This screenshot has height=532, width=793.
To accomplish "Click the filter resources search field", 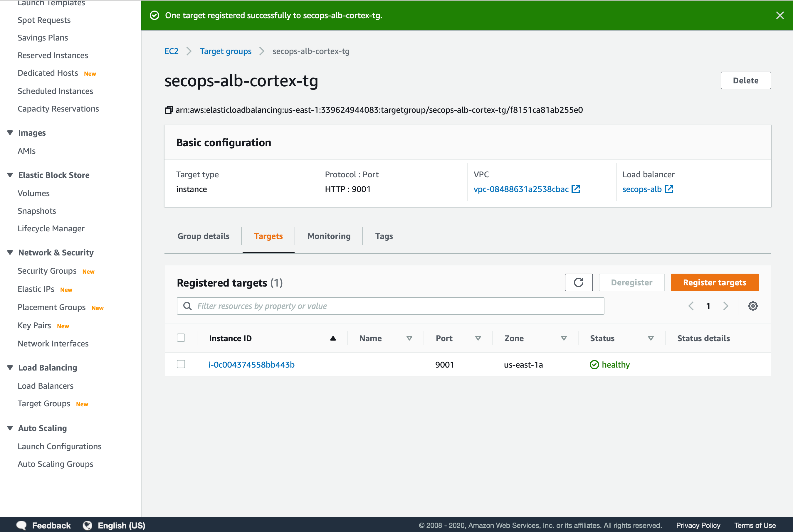I will [x=390, y=306].
